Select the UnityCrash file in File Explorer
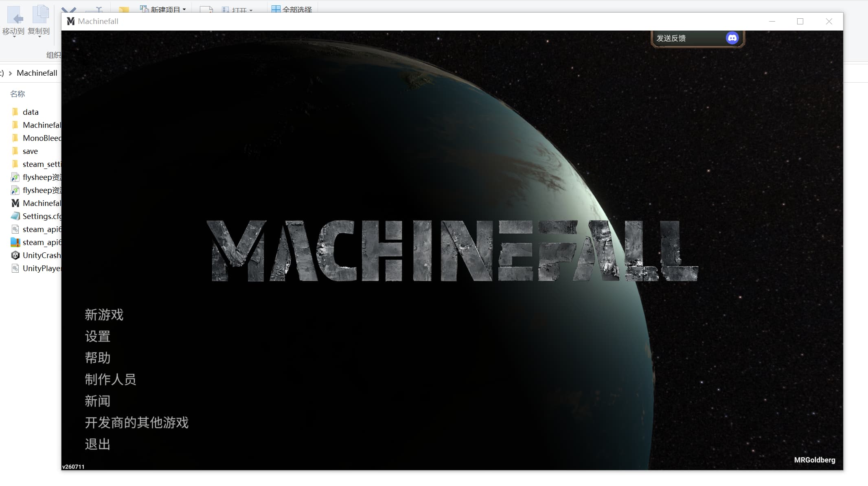868x486 pixels. (36, 255)
